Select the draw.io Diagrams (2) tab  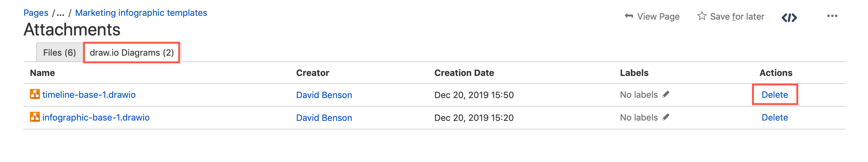132,53
